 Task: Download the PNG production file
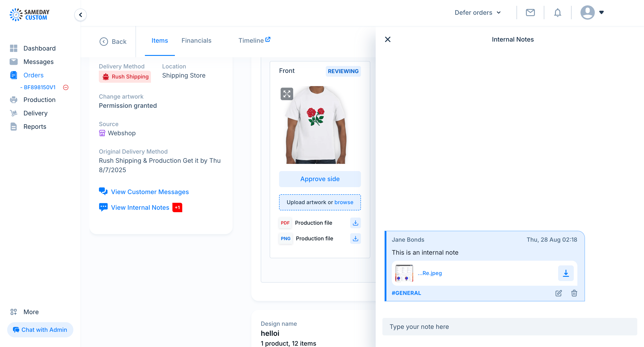[355, 239]
